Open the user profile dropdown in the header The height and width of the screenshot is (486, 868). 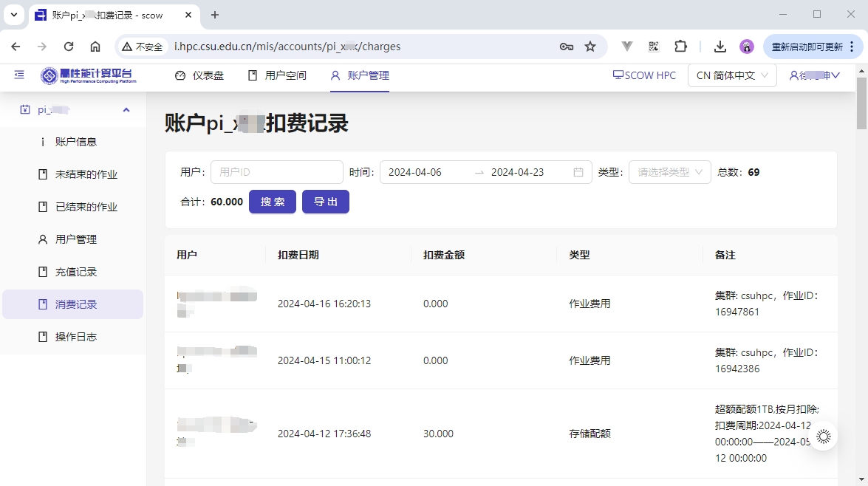coord(814,75)
